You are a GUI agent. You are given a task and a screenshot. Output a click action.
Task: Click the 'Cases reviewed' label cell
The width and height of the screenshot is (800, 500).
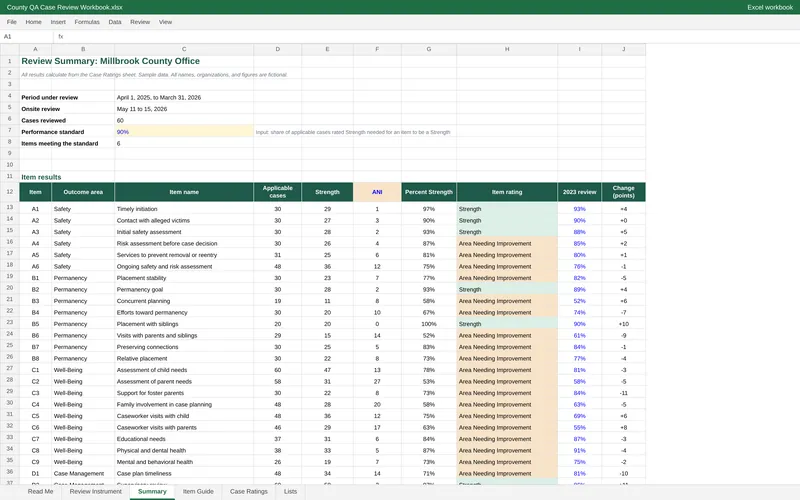43,120
